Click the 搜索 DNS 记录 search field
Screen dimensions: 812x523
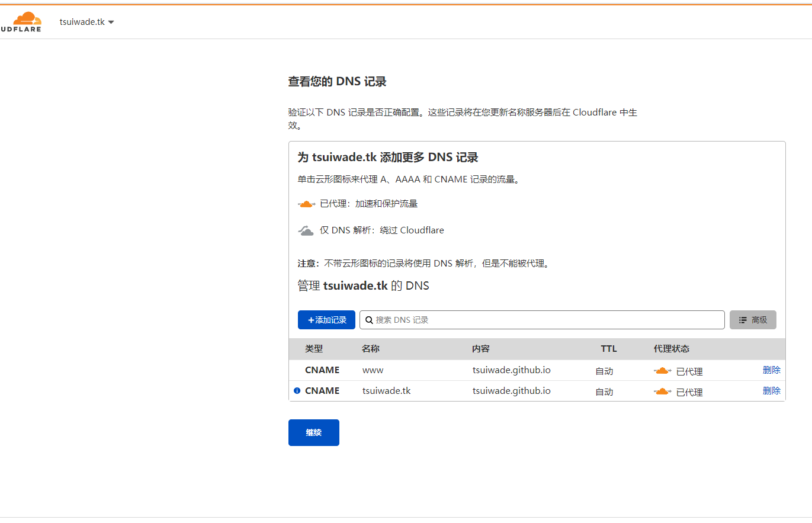[542, 320]
